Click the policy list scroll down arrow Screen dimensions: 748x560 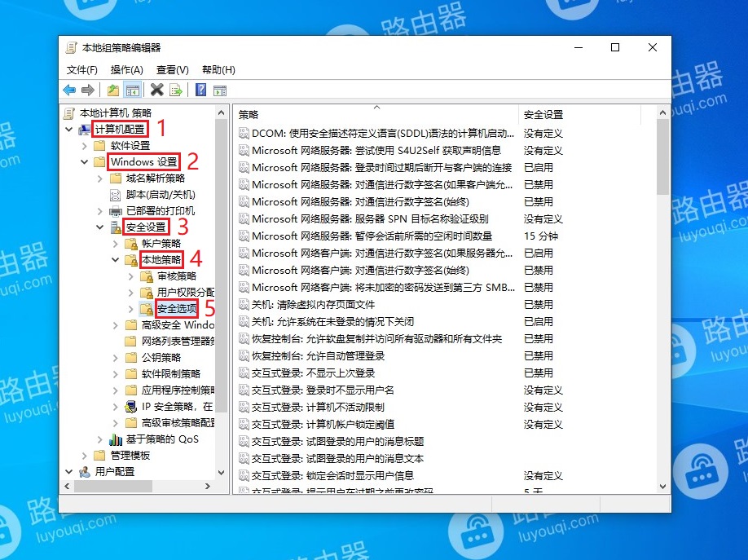(662, 487)
